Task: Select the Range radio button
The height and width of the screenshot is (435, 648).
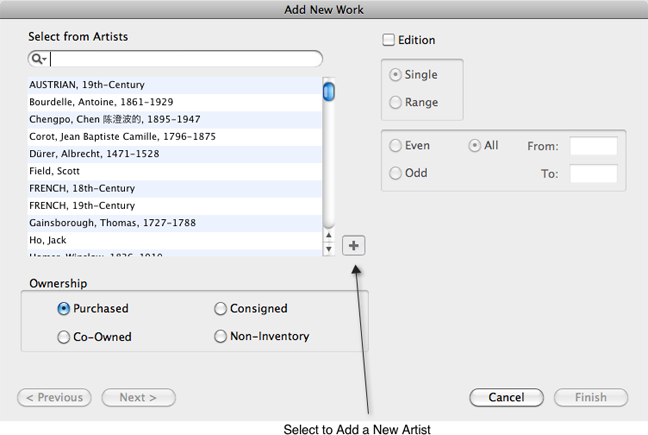Action: (x=395, y=102)
